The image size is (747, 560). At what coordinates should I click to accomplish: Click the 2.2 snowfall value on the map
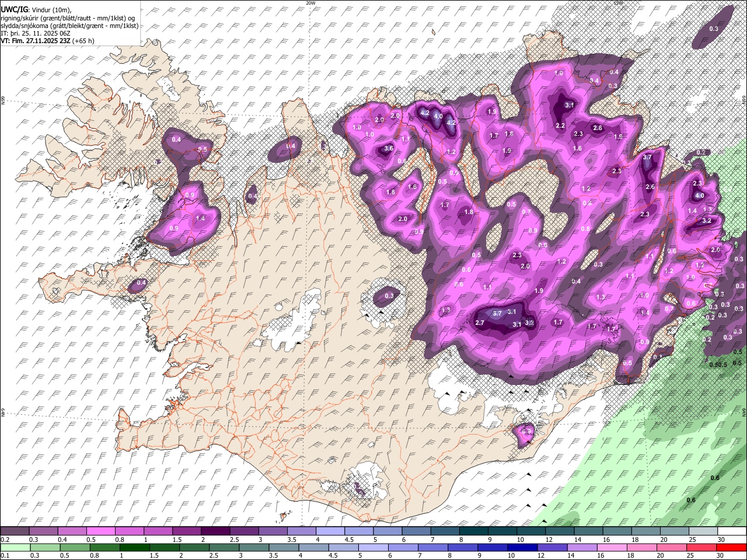click(560, 126)
